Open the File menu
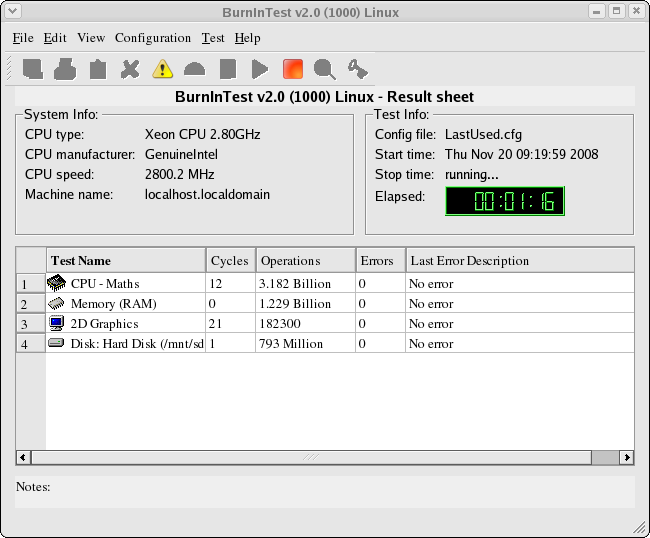 23,38
